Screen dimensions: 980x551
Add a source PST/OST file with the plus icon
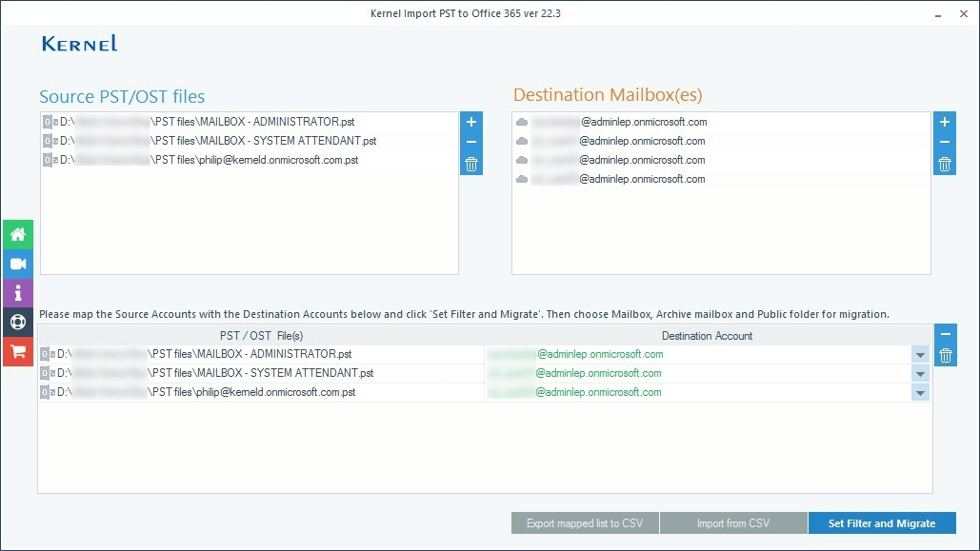pyautogui.click(x=471, y=122)
